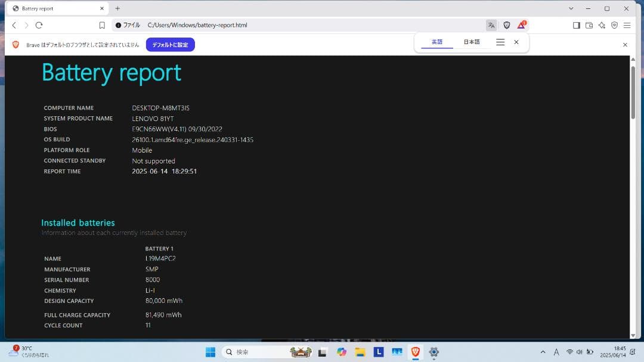Reload the battery report page
Viewport: 644px width, 362px height.
[x=39, y=25]
